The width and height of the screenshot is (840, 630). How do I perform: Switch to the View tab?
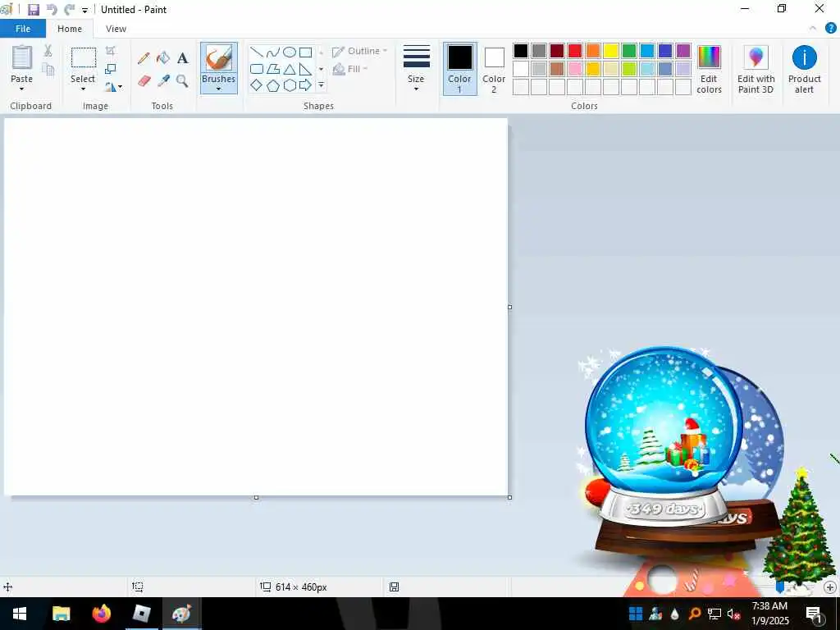pyautogui.click(x=116, y=29)
